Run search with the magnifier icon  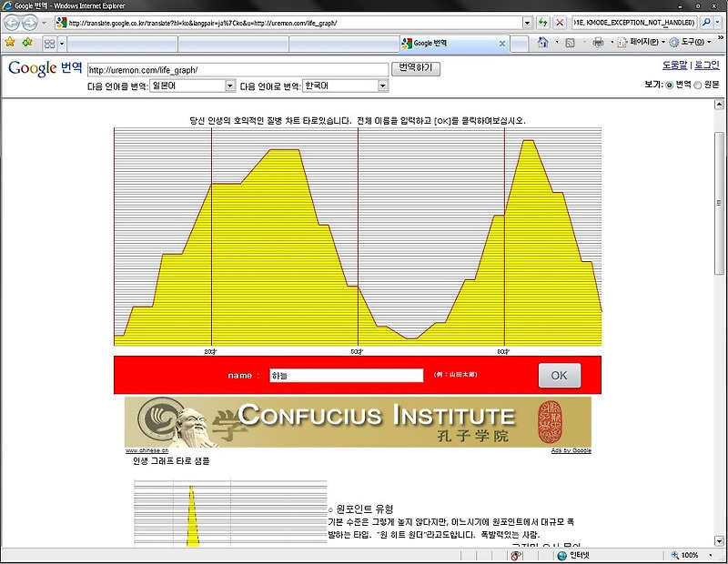point(707,22)
